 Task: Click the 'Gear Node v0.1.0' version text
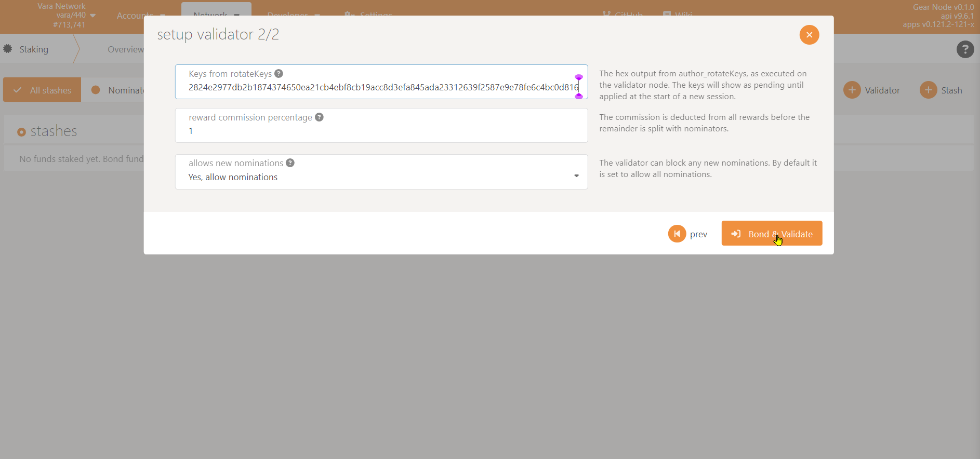tap(943, 7)
